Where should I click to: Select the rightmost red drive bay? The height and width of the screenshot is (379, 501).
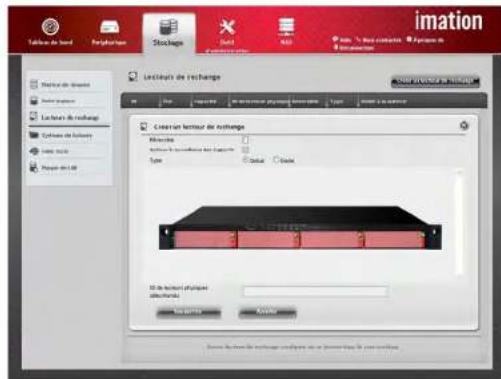(x=395, y=240)
